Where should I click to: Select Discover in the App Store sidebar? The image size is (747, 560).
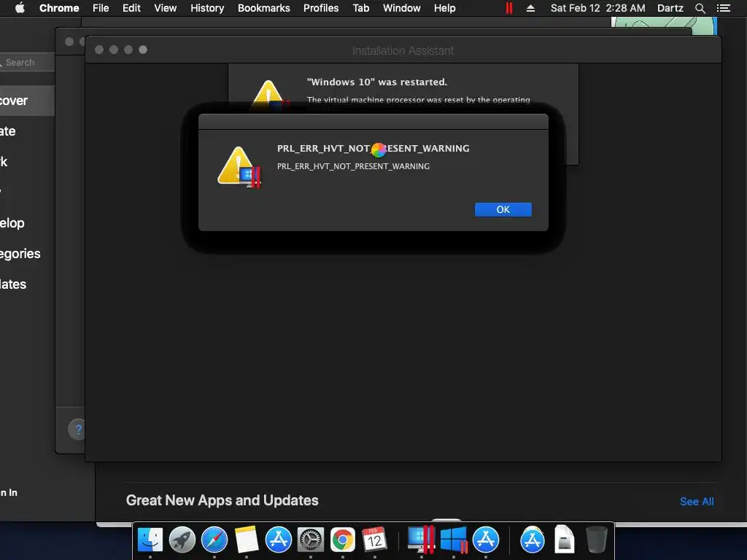tap(27, 101)
